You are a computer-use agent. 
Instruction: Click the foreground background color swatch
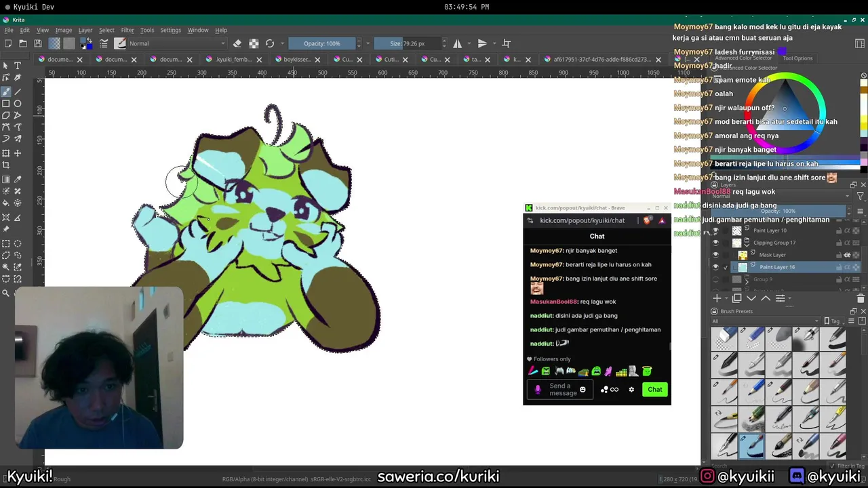pos(86,43)
